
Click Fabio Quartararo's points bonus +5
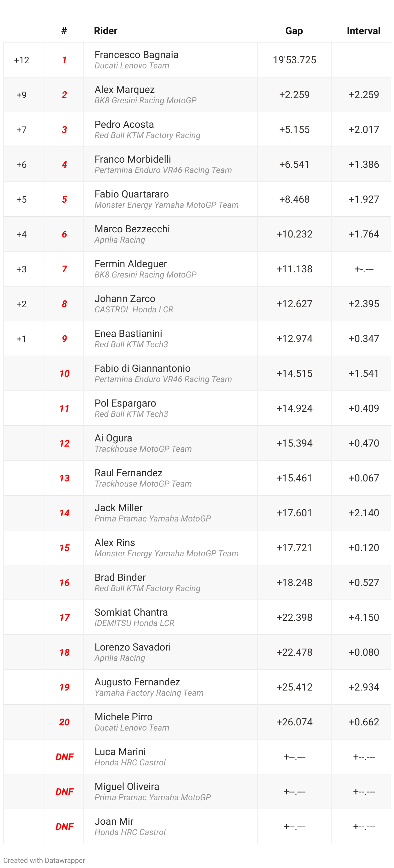(22, 199)
